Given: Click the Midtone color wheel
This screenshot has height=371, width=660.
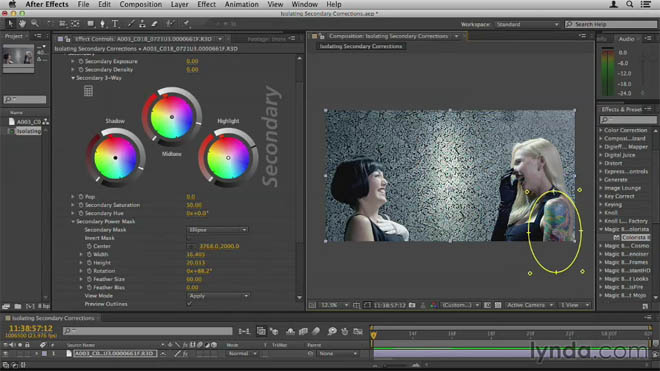Looking at the screenshot, I should tap(172, 117).
